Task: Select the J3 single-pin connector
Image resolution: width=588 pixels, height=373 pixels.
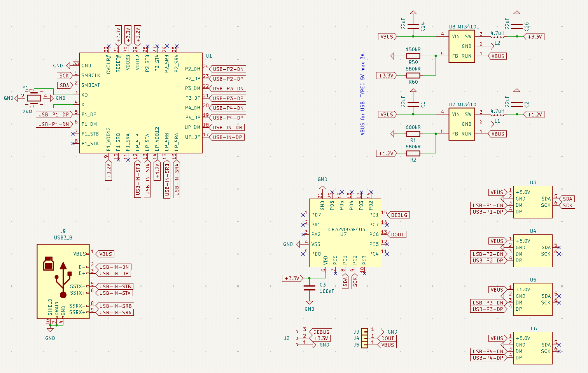Action: point(365,332)
